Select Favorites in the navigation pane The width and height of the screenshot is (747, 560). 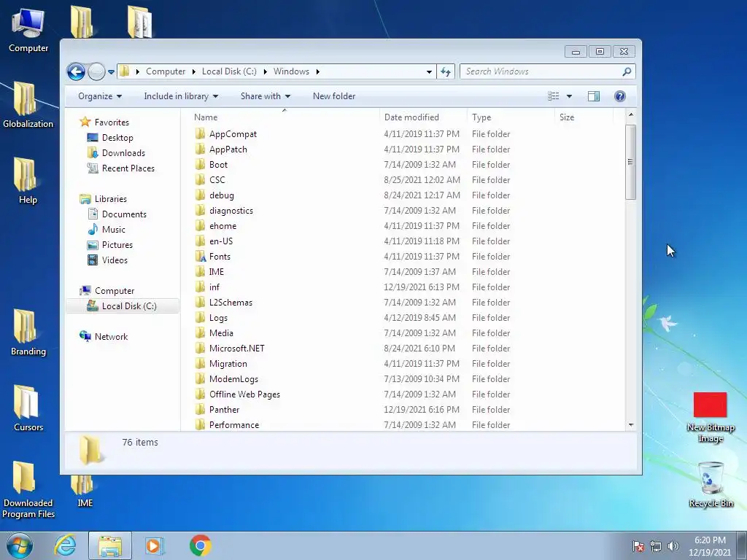click(112, 122)
